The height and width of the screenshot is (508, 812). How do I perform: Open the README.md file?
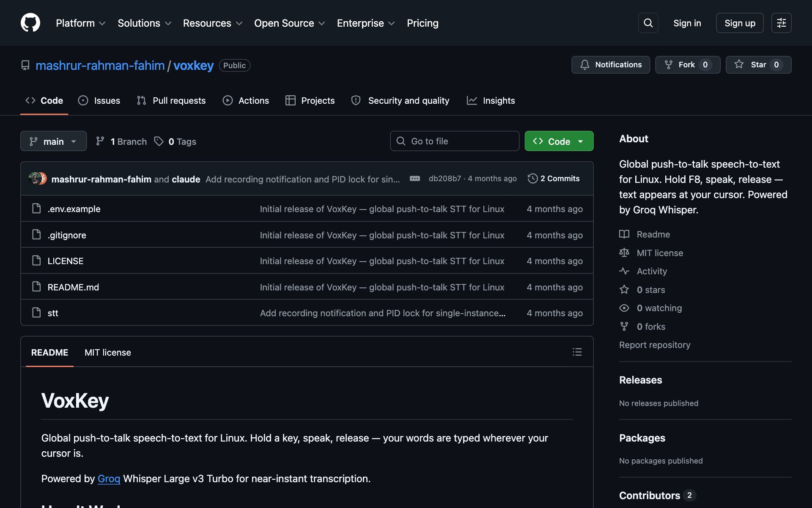pyautogui.click(x=73, y=287)
